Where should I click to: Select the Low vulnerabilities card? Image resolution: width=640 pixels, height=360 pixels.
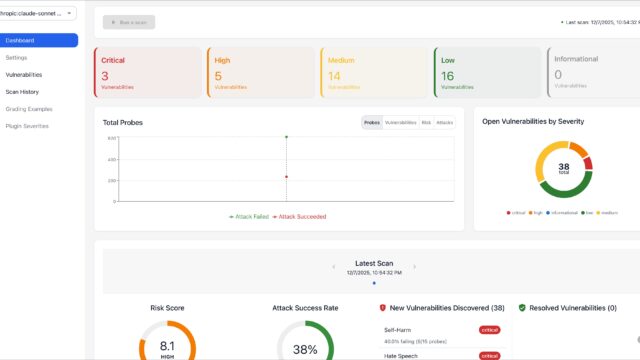[x=488, y=73]
